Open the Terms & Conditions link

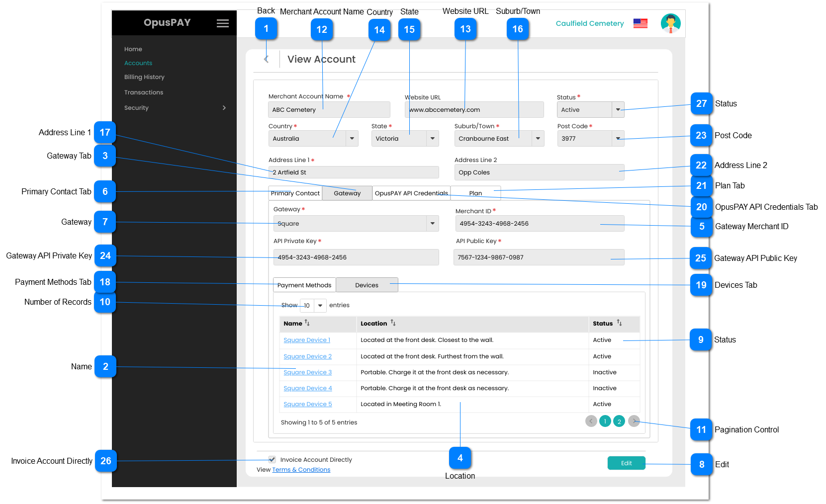pyautogui.click(x=301, y=470)
